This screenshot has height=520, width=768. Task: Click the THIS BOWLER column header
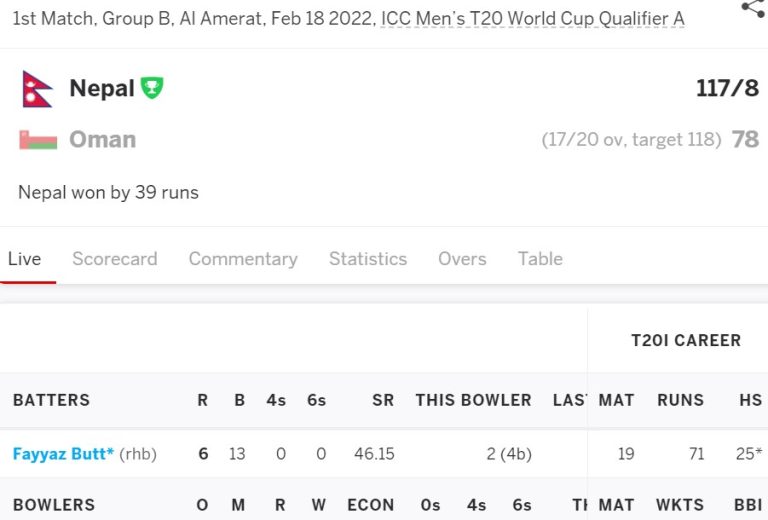(473, 400)
